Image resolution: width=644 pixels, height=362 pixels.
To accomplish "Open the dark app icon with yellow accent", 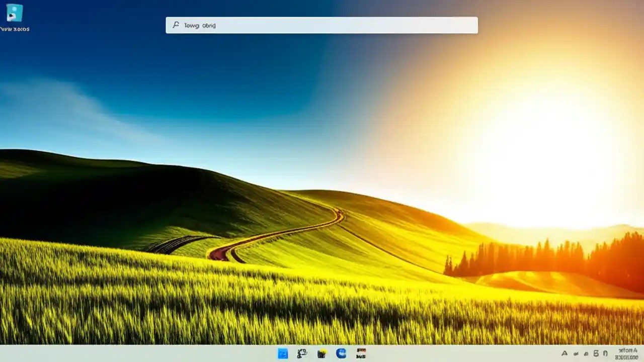I will 321,353.
